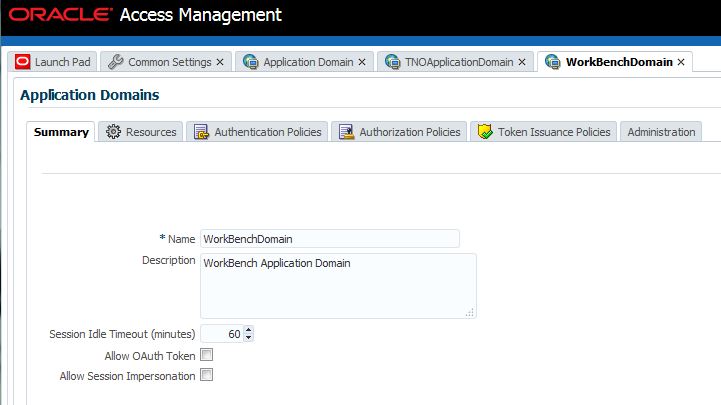Viewport: 721px width, 405px height.
Task: Click the Authorization Policies document icon
Action: 346,131
